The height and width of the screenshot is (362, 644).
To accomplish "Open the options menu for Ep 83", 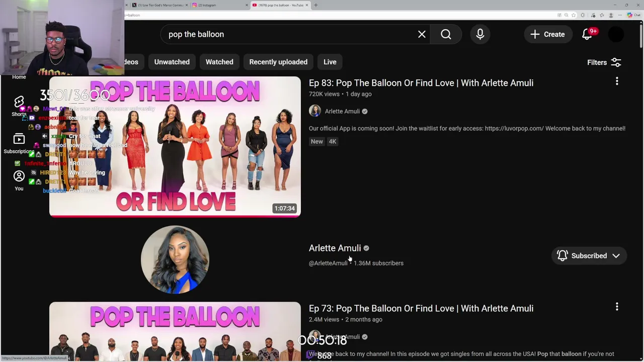I will click(x=617, y=81).
